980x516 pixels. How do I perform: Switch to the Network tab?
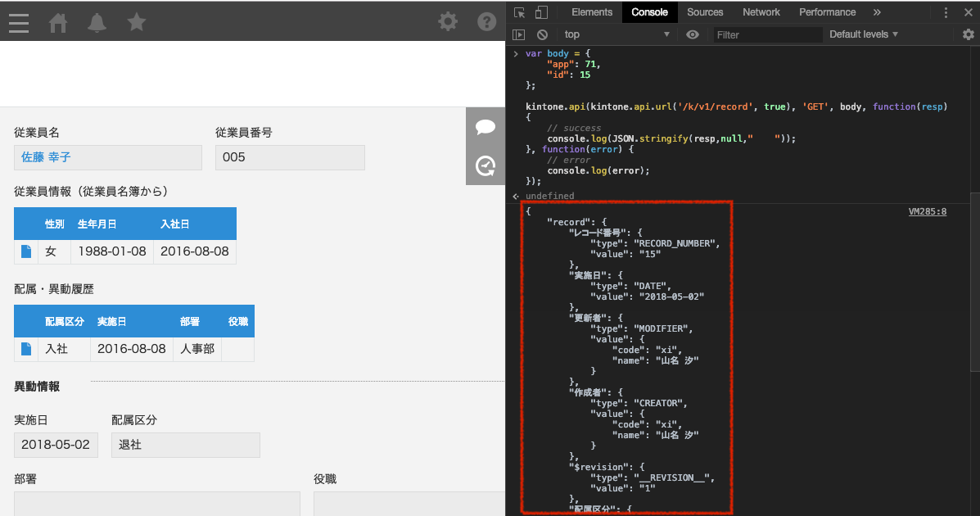761,12
